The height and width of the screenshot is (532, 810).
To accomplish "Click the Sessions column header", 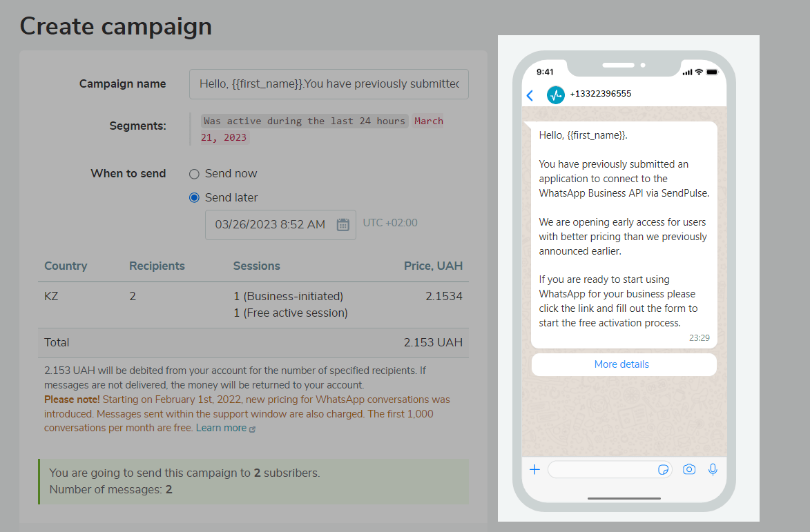I will coord(256,266).
